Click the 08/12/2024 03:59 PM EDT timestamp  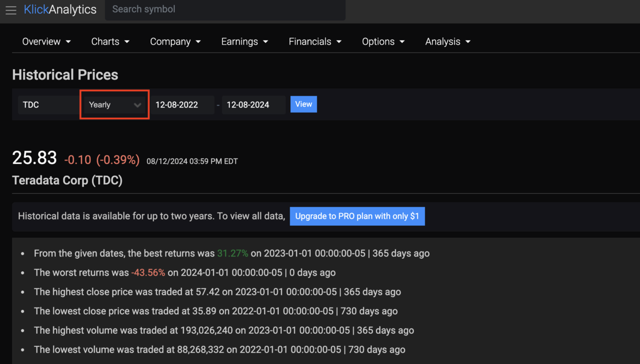[192, 161]
